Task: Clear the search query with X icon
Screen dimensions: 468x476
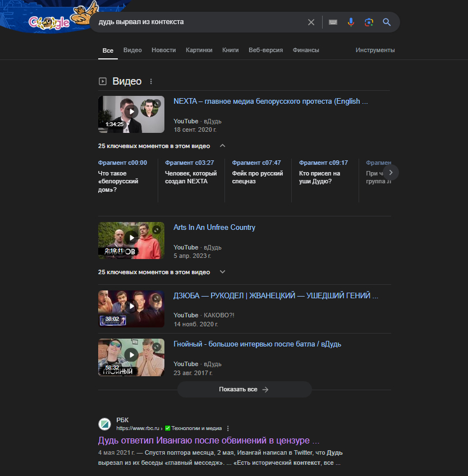Action: (311, 22)
